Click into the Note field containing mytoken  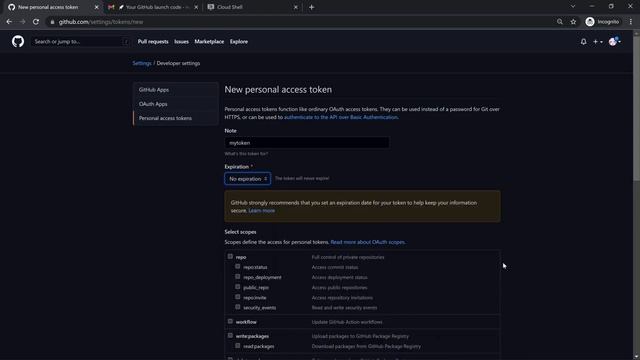[x=307, y=143]
